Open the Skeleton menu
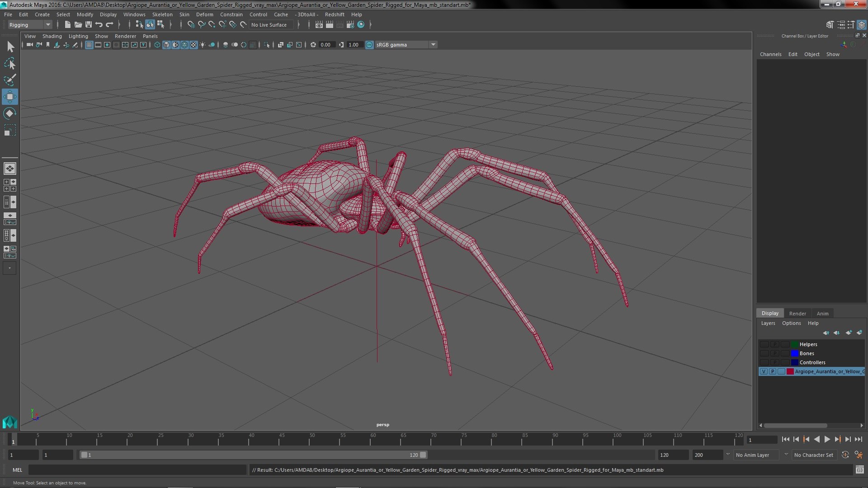 pyautogui.click(x=162, y=14)
